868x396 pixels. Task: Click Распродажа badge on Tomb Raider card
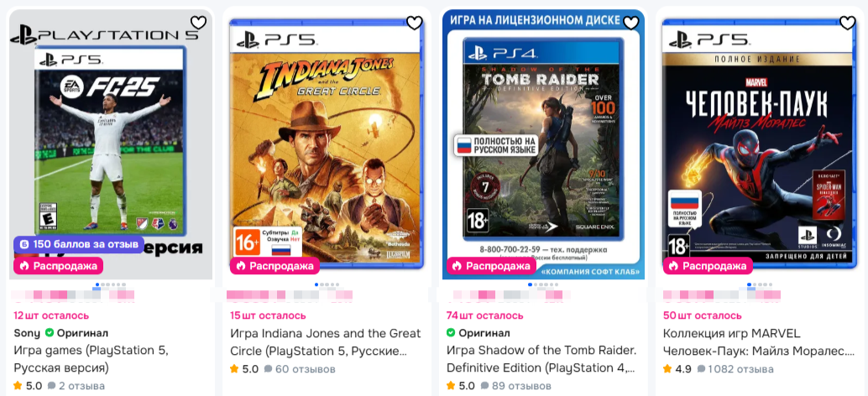[491, 266]
